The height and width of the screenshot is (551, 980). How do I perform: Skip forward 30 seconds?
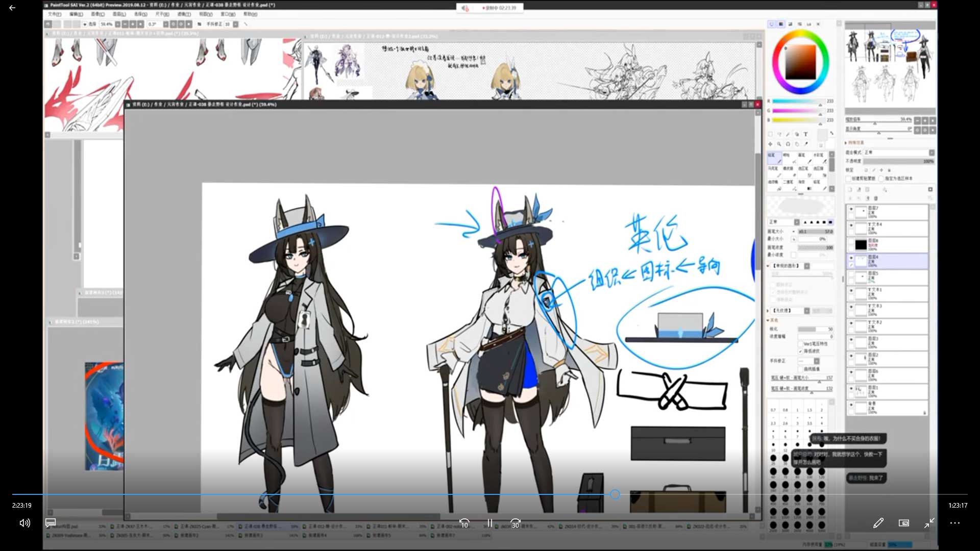pos(516,523)
